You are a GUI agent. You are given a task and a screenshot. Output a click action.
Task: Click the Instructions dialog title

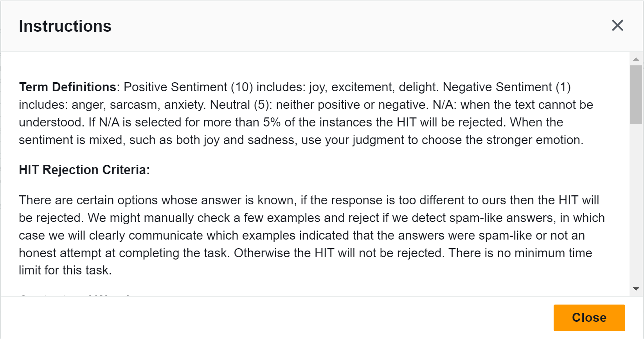(x=65, y=26)
